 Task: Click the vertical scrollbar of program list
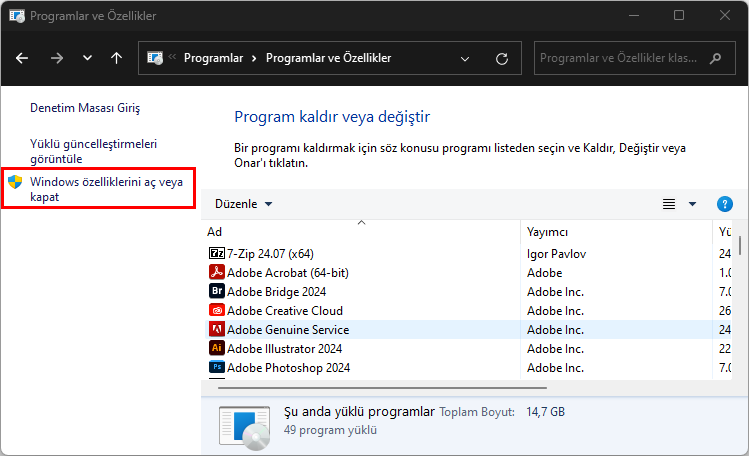click(x=740, y=246)
